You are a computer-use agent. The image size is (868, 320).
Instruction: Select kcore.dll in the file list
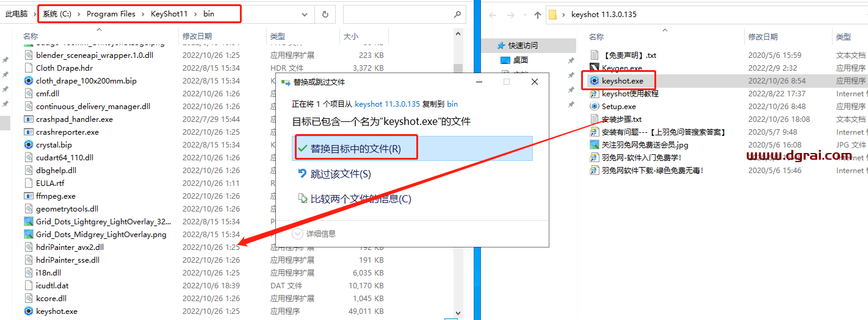51,298
